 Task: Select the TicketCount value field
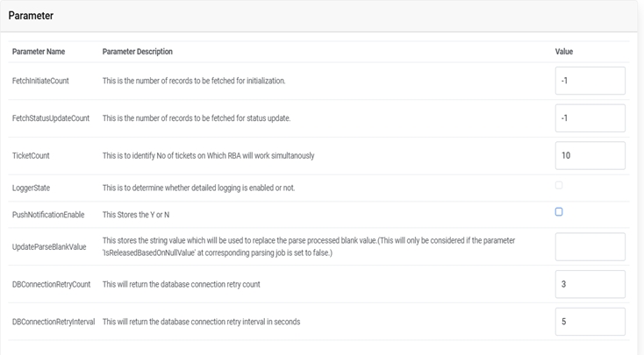[590, 155]
